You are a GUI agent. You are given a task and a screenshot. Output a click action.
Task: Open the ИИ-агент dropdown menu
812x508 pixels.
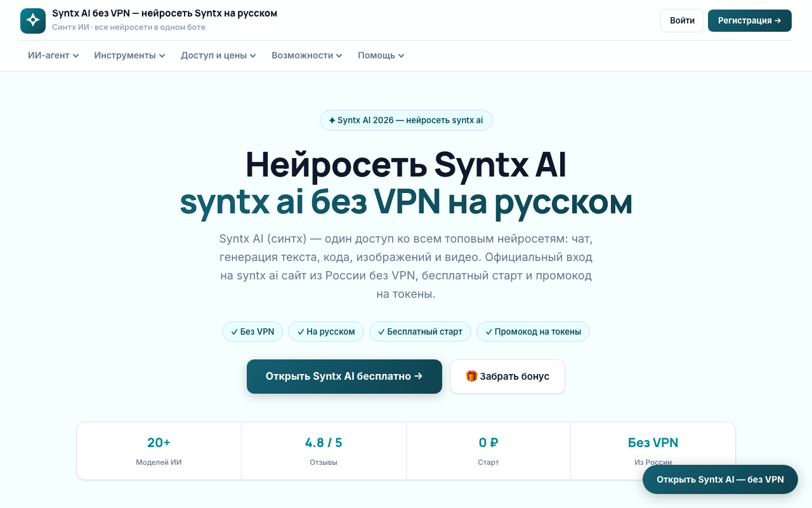click(x=53, y=55)
